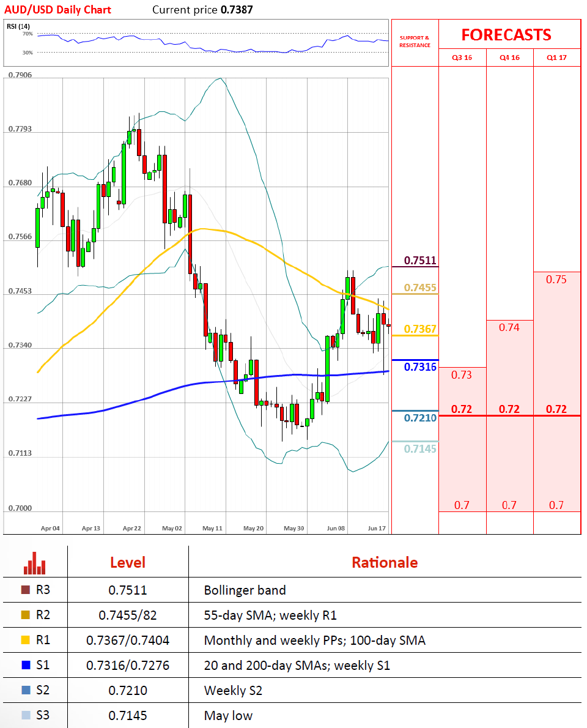
Task: Click the R1 yellow color square
Action: tap(26, 640)
